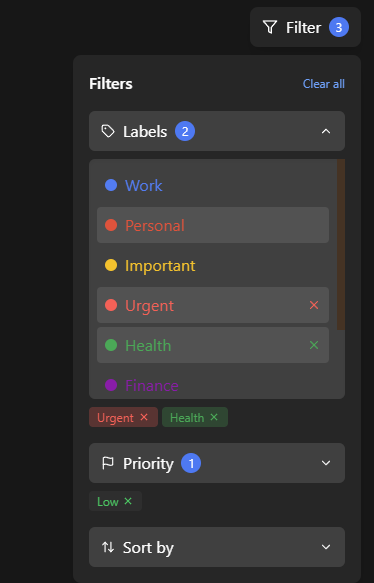This screenshot has width=374, height=583.
Task: Click the purple Finance color dot
Action: [111, 385]
